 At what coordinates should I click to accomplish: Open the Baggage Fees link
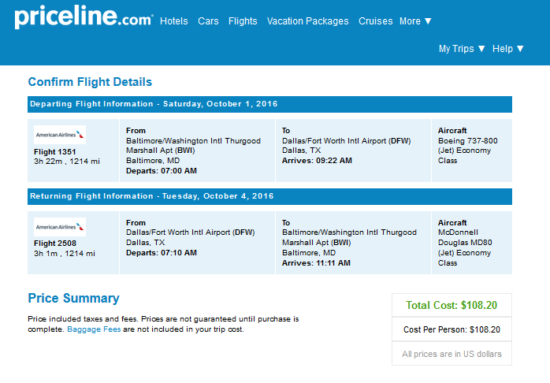click(94, 329)
